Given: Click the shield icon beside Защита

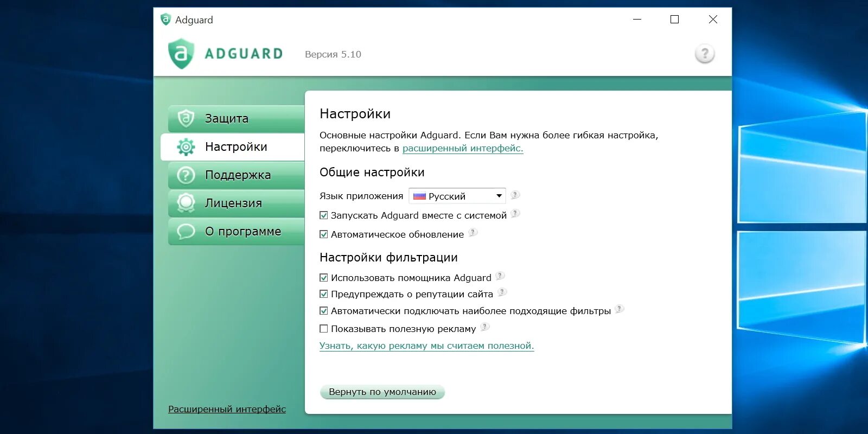Looking at the screenshot, I should pyautogui.click(x=186, y=118).
